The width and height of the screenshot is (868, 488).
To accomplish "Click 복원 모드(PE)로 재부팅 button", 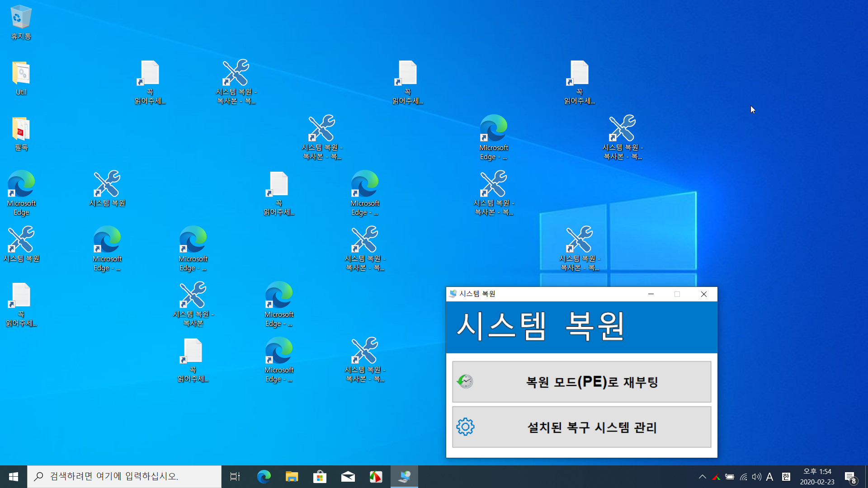I will pyautogui.click(x=581, y=382).
